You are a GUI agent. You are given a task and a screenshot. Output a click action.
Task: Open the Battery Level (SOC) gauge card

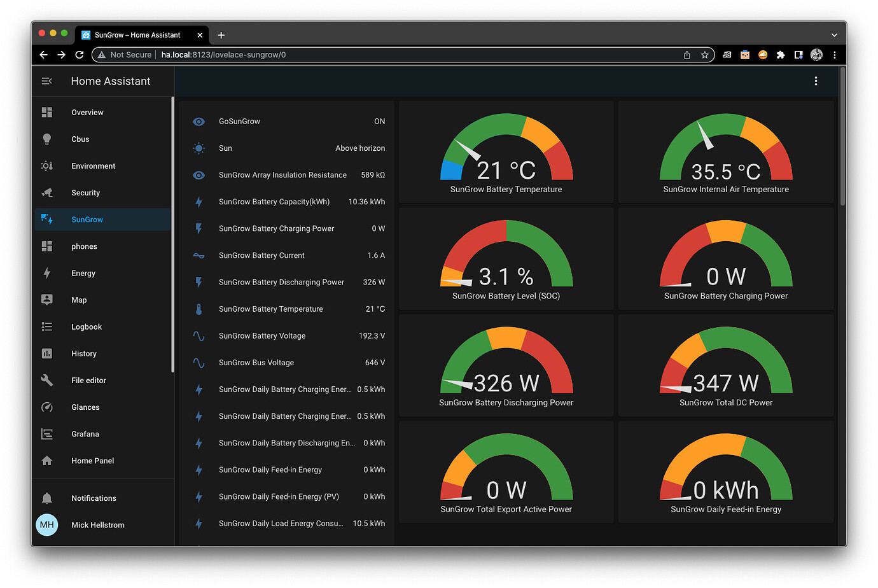tap(506, 259)
